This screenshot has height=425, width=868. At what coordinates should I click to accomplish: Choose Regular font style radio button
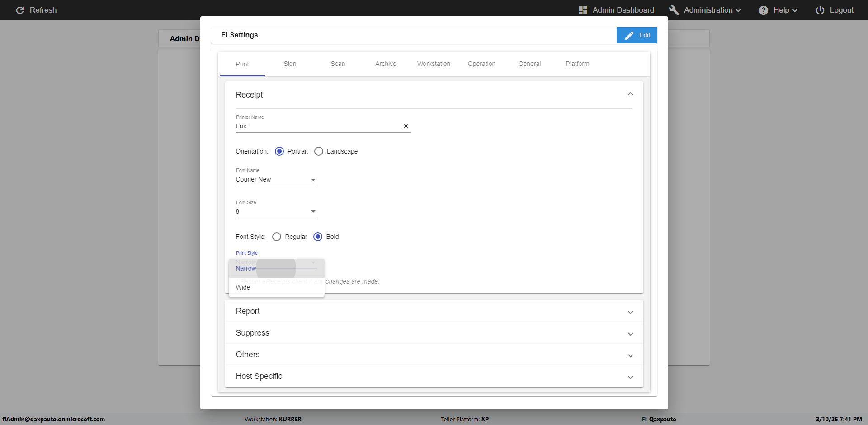[277, 237]
